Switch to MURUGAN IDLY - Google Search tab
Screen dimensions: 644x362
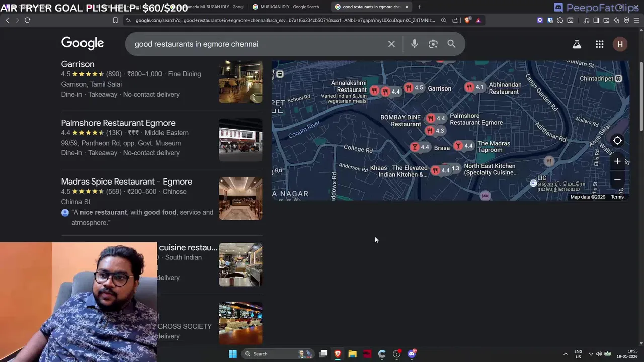pos(289,7)
